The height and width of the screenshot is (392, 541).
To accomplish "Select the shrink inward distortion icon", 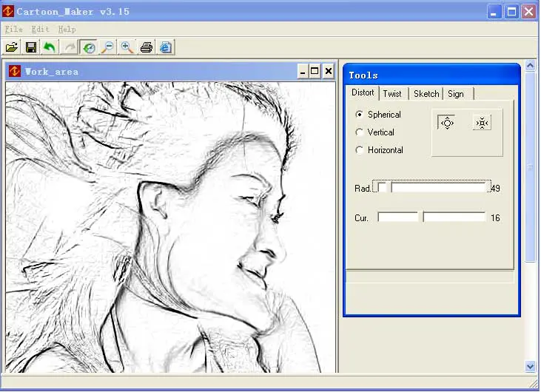I will click(482, 123).
